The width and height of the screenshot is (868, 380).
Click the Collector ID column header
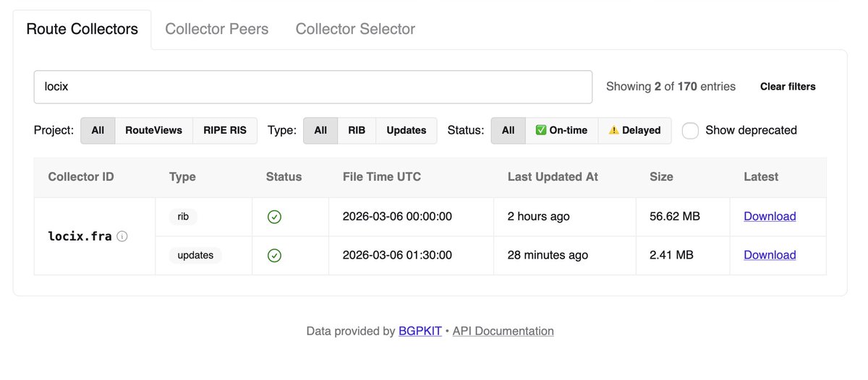click(81, 177)
